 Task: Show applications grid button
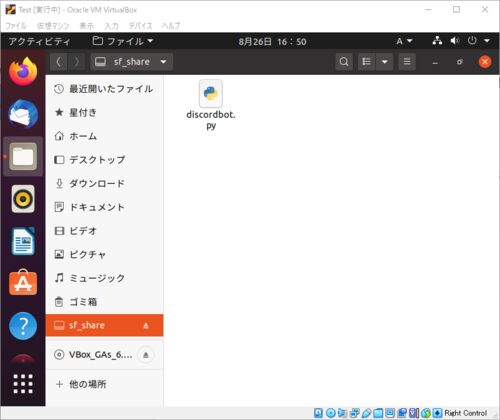pos(23,384)
